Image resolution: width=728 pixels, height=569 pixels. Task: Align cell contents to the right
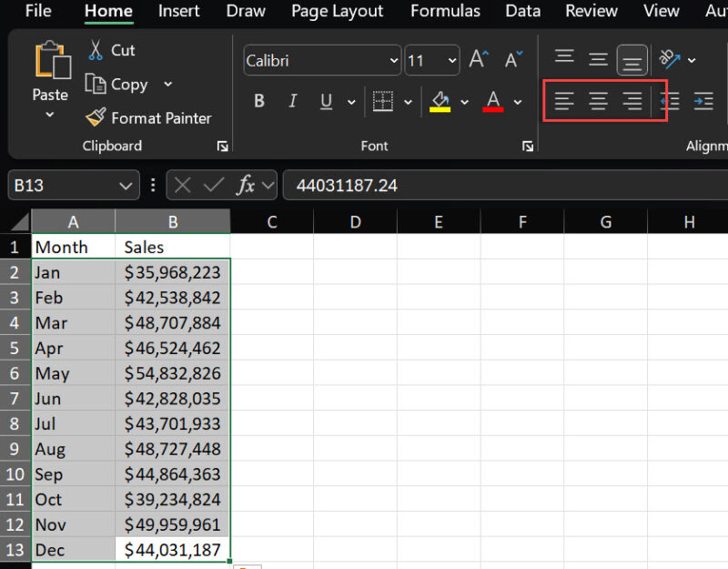click(631, 102)
